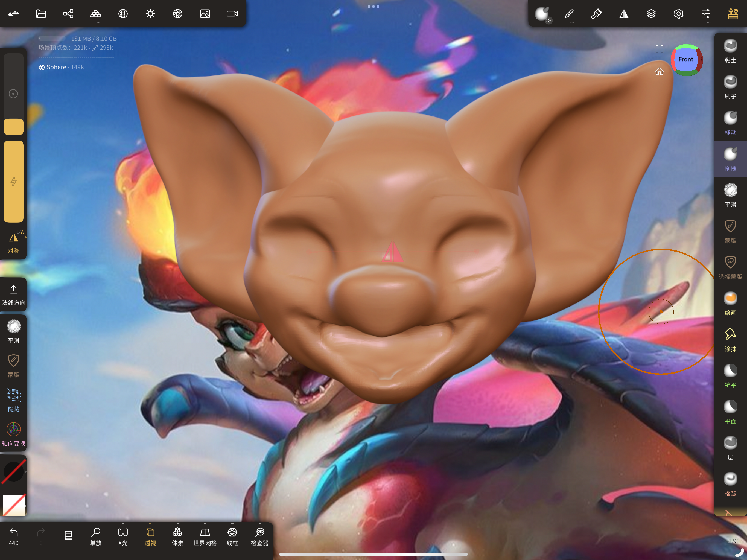This screenshot has height=560, width=747.
Task: Click the yellow intensity slider
Action: [x=13, y=182]
